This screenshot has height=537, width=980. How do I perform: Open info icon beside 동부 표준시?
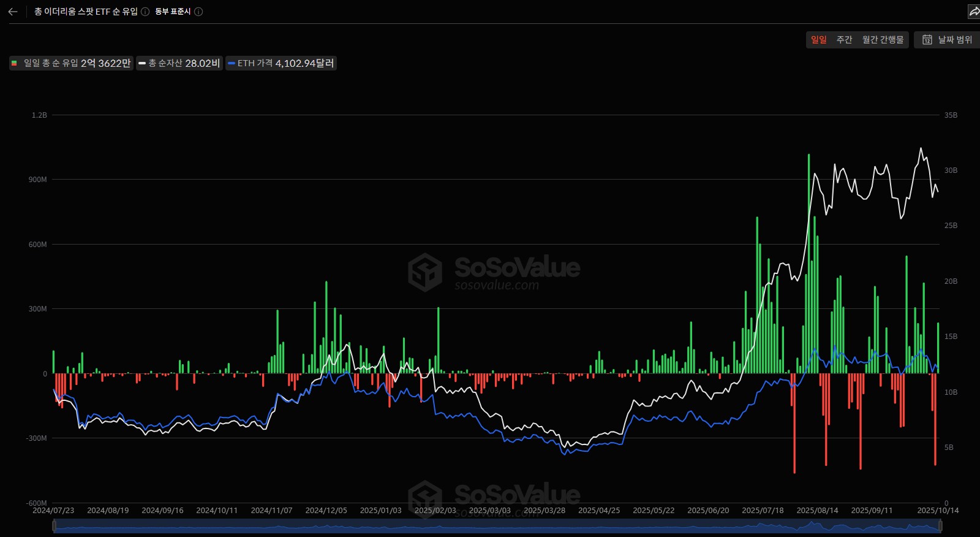[x=198, y=12]
